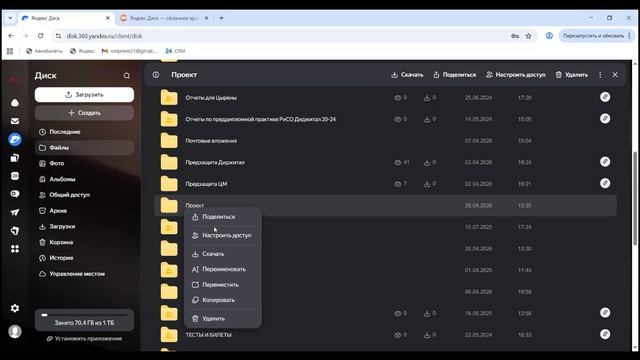This screenshot has width=640, height=360.
Task: Open the tab search chevron dropdown
Action: 10,18
